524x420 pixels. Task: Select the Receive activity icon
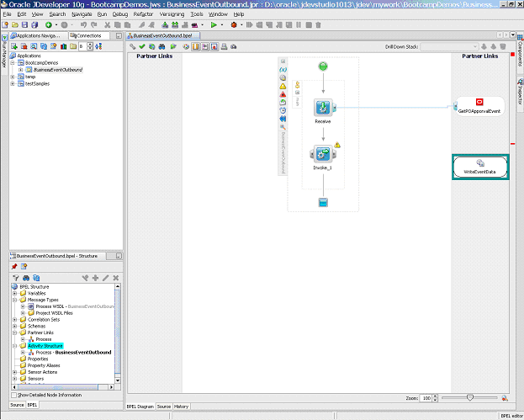[x=323, y=108]
